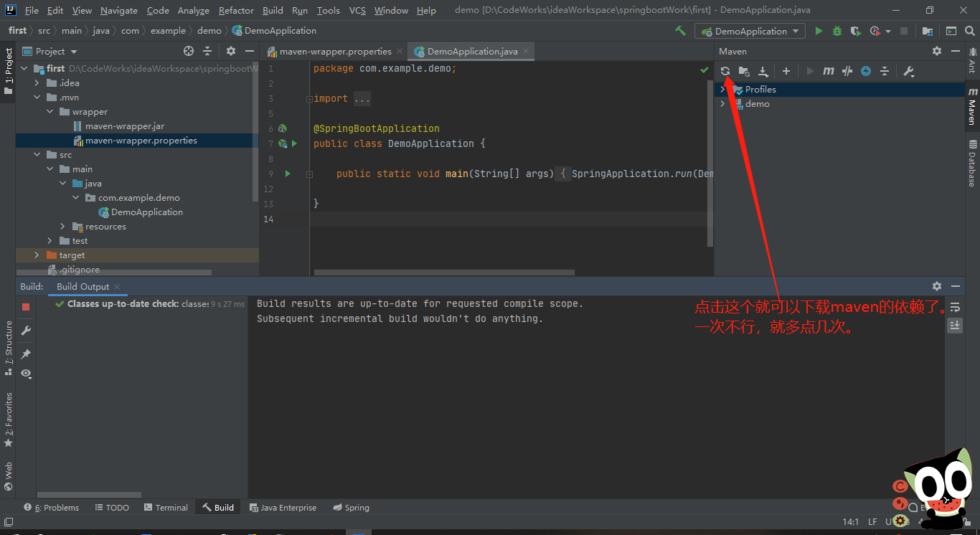The height and width of the screenshot is (535, 980).
Task: Build project with green hammer icon
Action: (x=680, y=31)
